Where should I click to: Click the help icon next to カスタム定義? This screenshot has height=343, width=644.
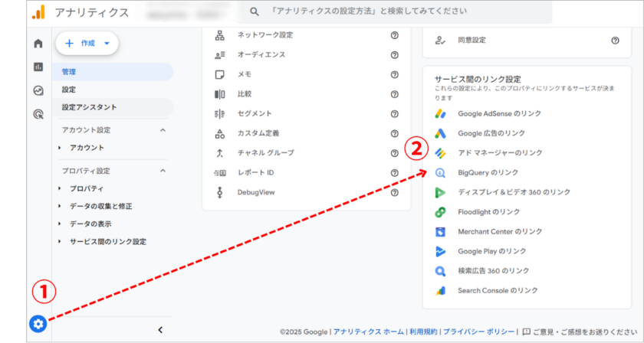[x=394, y=133]
